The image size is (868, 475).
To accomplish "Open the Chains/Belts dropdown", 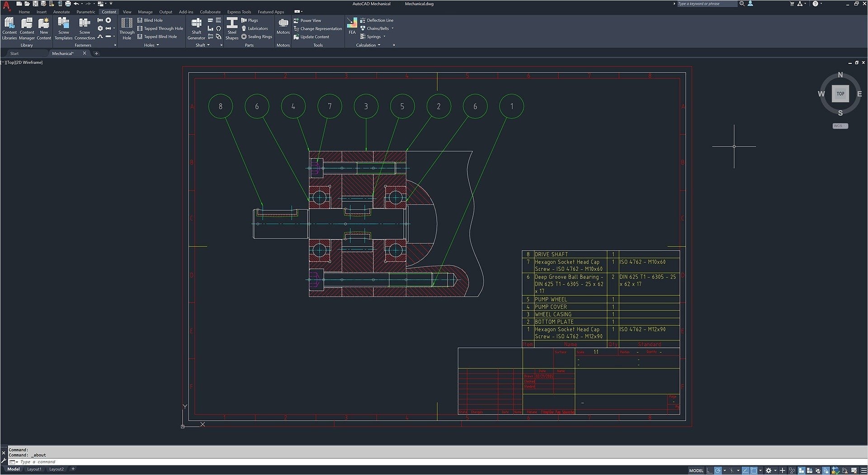I will (392, 28).
